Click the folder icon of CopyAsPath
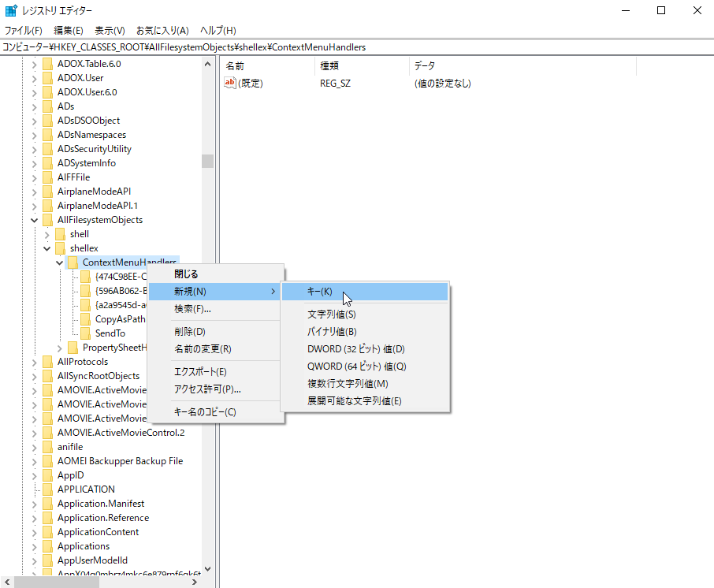The height and width of the screenshot is (588, 714). pyautogui.click(x=86, y=319)
